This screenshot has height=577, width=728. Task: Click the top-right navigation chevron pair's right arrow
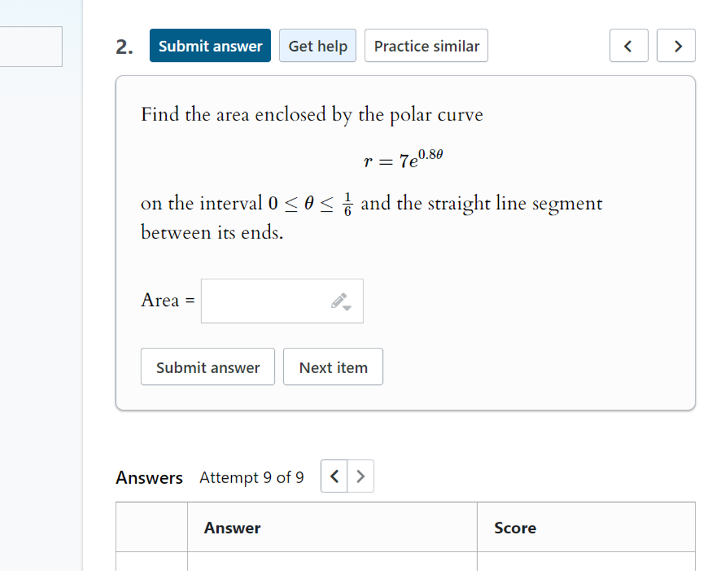[676, 46]
